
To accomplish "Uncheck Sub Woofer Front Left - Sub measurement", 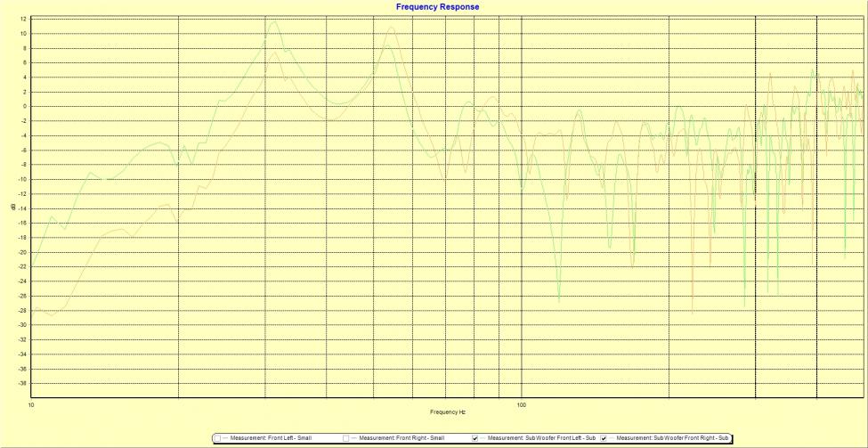I will 475,438.
